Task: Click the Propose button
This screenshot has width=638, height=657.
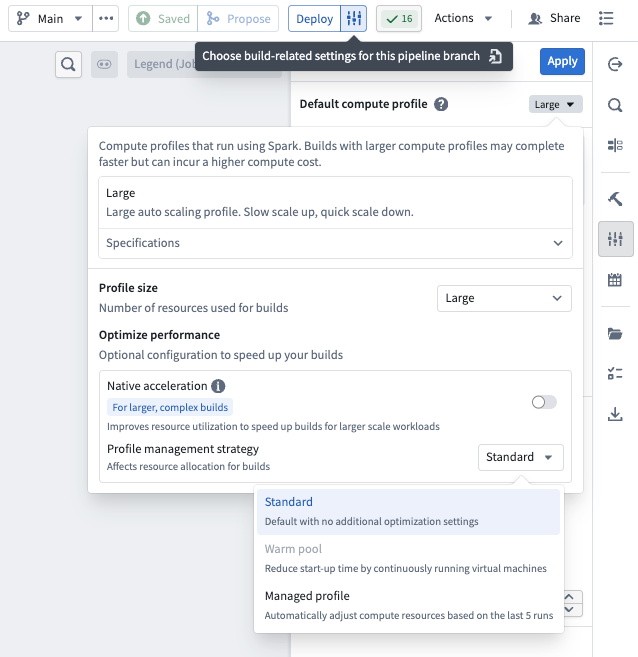Action: (238, 18)
